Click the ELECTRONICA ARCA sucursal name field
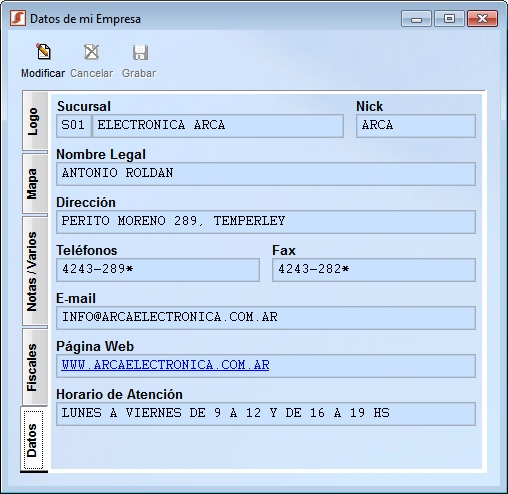Viewport: 508px width, 494px height. [218, 126]
